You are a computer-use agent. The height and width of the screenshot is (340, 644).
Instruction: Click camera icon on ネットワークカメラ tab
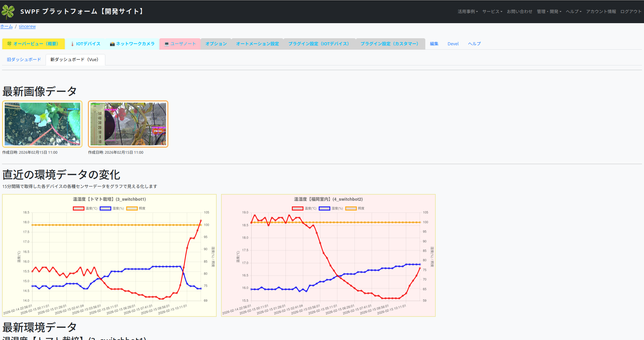(112, 44)
